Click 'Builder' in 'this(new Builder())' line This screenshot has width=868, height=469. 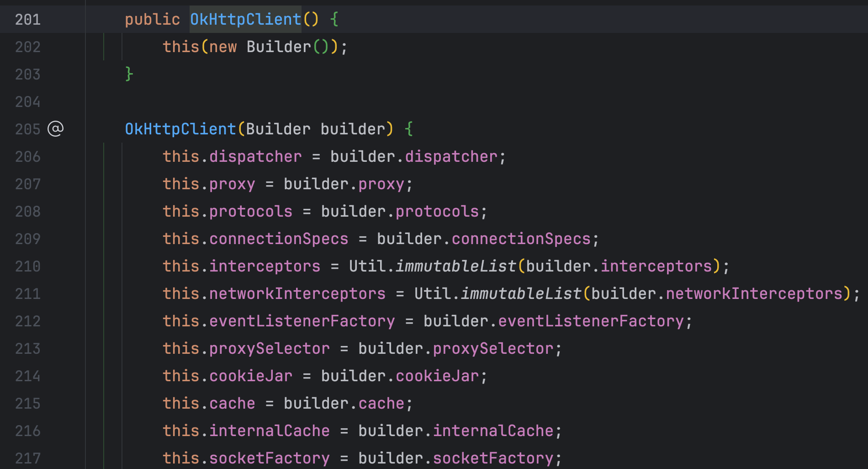pyautogui.click(x=279, y=47)
